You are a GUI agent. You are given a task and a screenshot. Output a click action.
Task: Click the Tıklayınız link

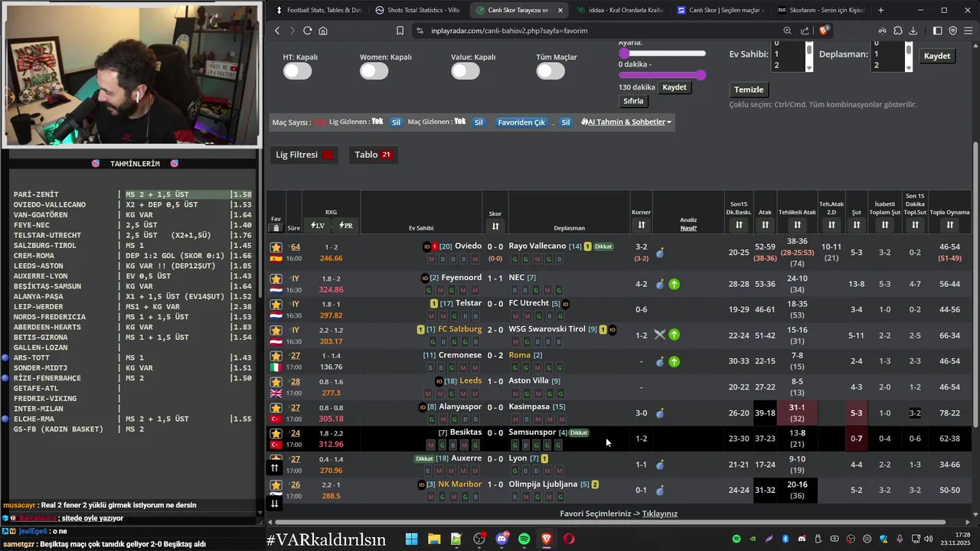[660, 514]
